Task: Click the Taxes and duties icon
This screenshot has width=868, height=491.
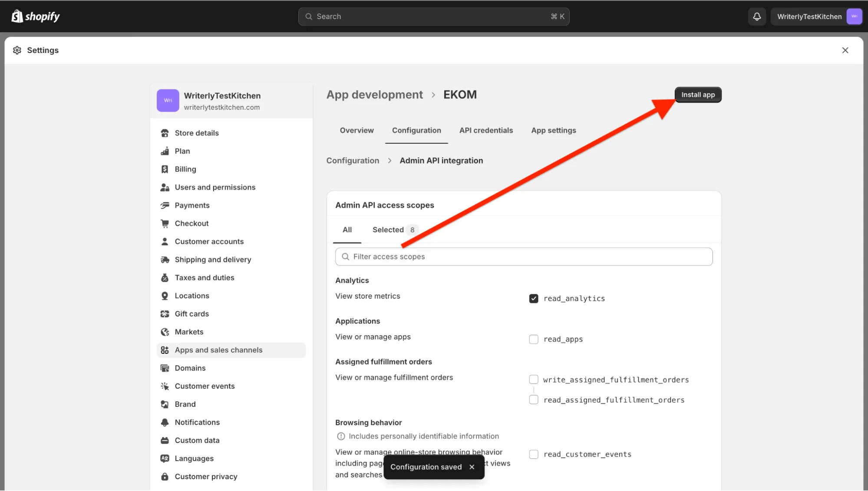Action: 165,278
